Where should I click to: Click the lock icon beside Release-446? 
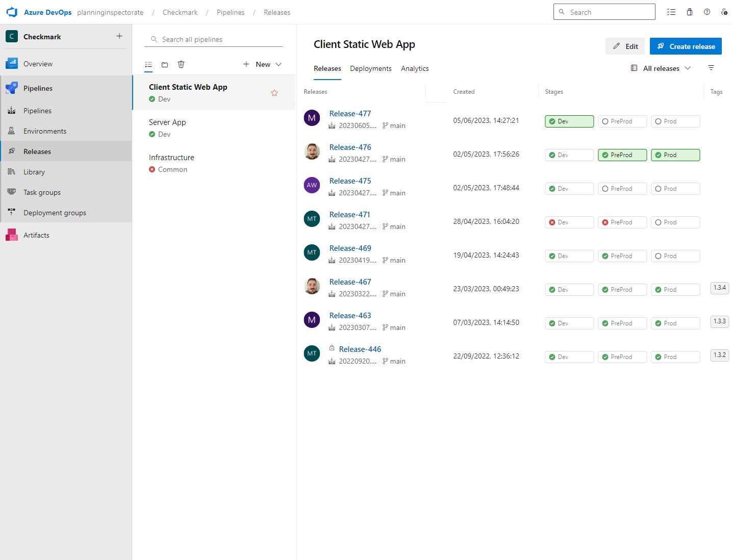pos(332,348)
